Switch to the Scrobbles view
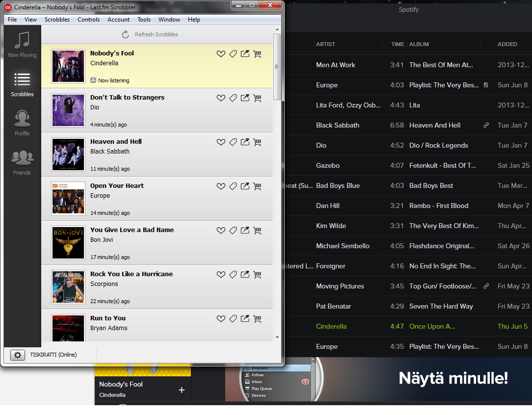The image size is (532, 415). click(22, 85)
